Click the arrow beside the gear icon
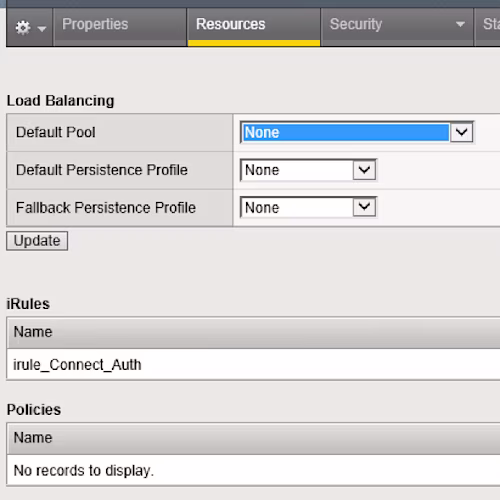500x500 pixels. click(42, 29)
